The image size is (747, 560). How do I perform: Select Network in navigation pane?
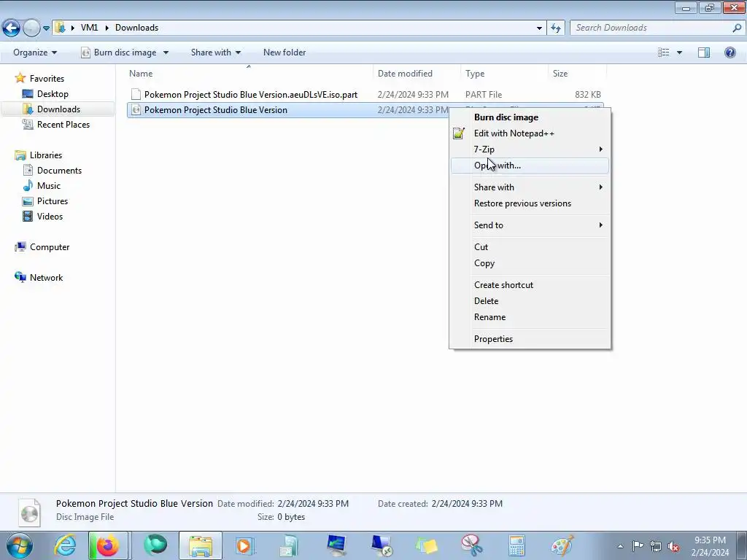[x=39, y=278]
